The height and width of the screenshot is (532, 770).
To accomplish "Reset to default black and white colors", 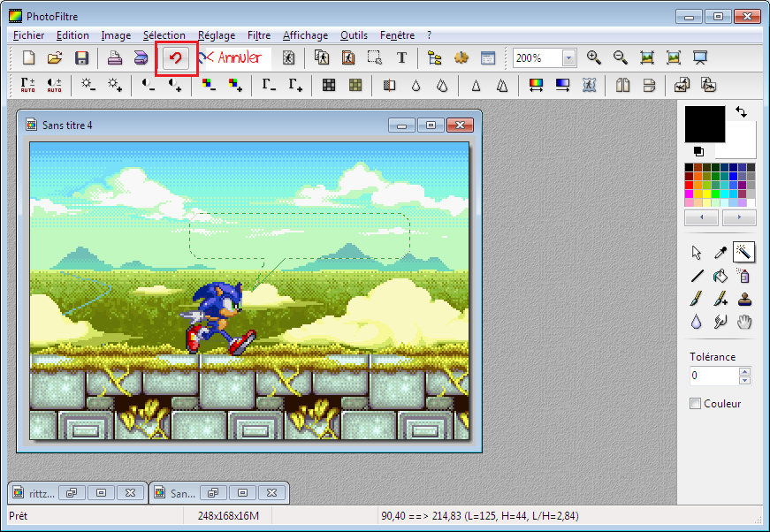I will [x=698, y=151].
